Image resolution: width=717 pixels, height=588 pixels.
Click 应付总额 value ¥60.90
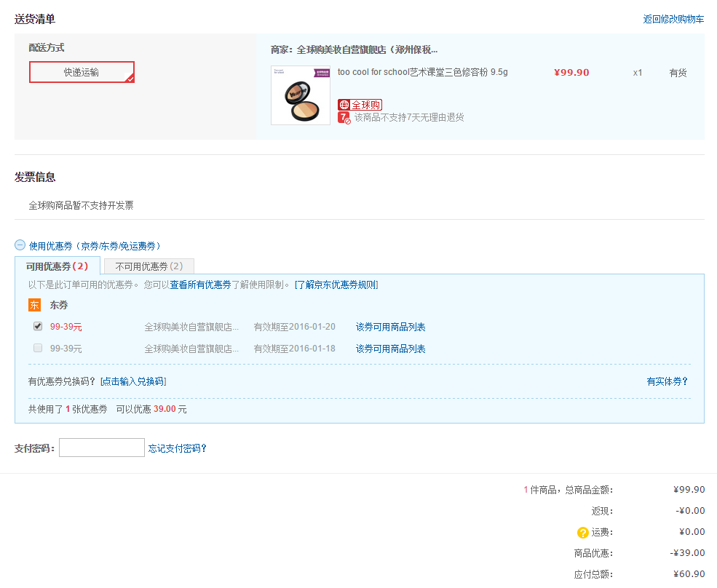[689, 574]
